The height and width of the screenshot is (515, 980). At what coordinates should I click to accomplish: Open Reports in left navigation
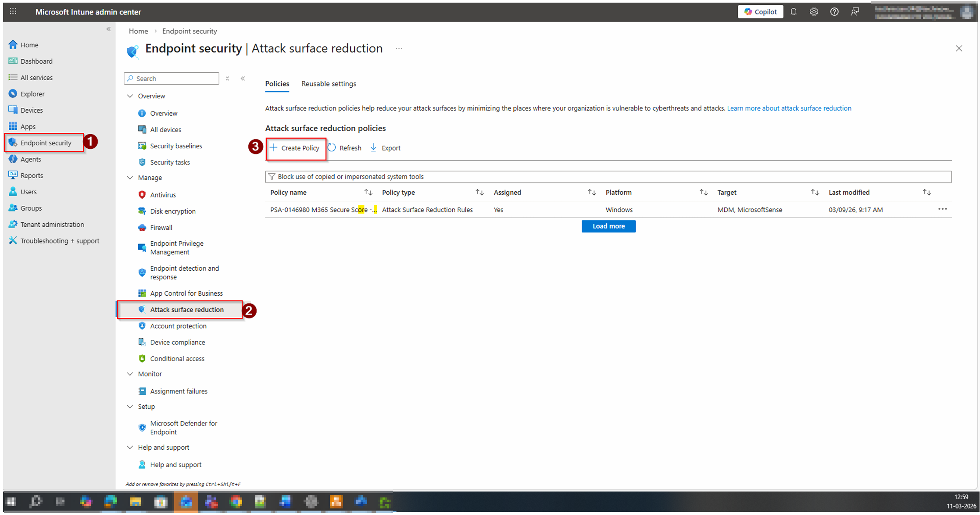[x=26, y=175]
